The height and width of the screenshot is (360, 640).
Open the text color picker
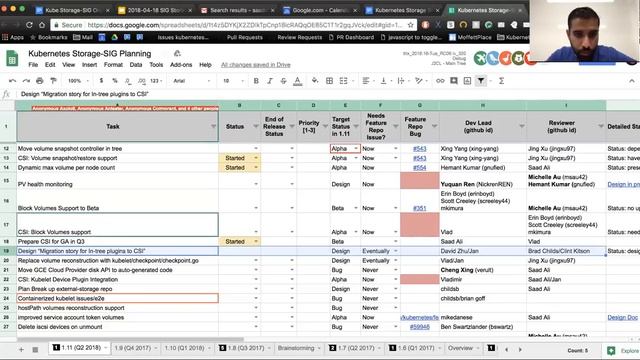(298, 81)
